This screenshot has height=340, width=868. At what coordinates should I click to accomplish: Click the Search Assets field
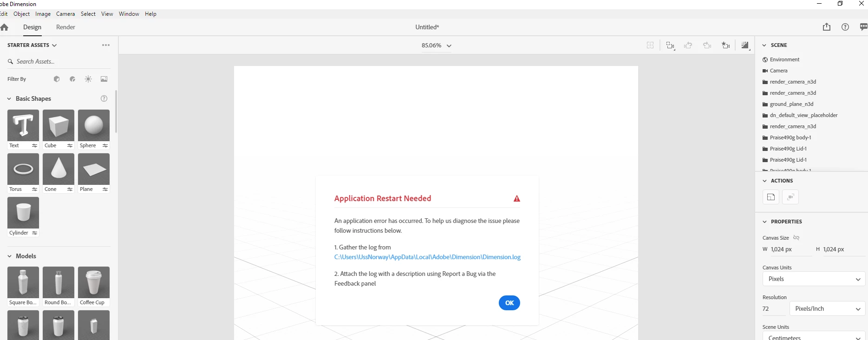(x=59, y=61)
